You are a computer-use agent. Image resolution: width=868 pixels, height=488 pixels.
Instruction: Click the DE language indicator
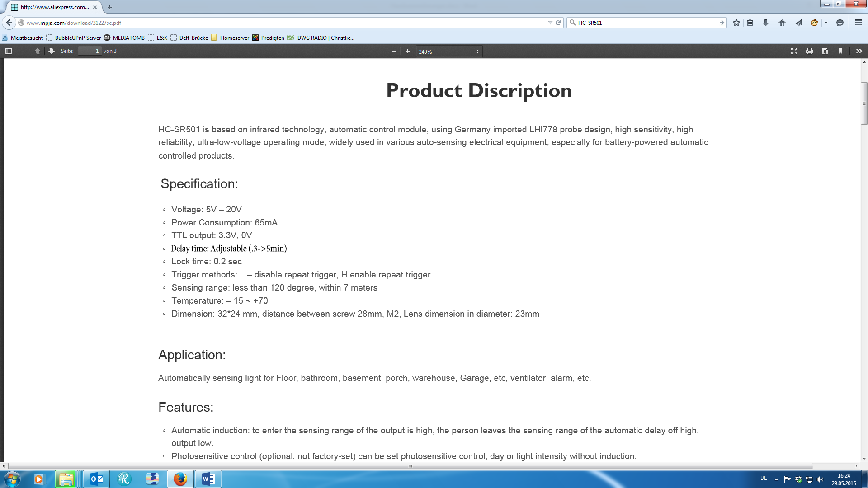764,478
